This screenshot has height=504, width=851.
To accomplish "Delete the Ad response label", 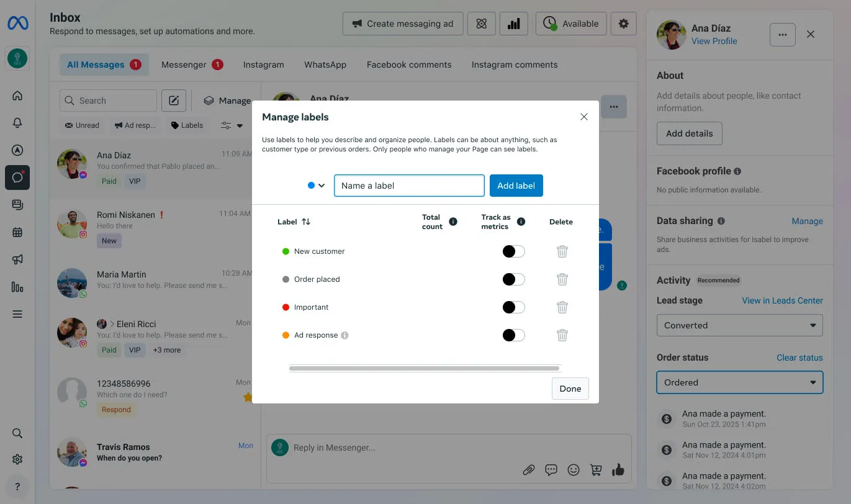I will pos(562,335).
